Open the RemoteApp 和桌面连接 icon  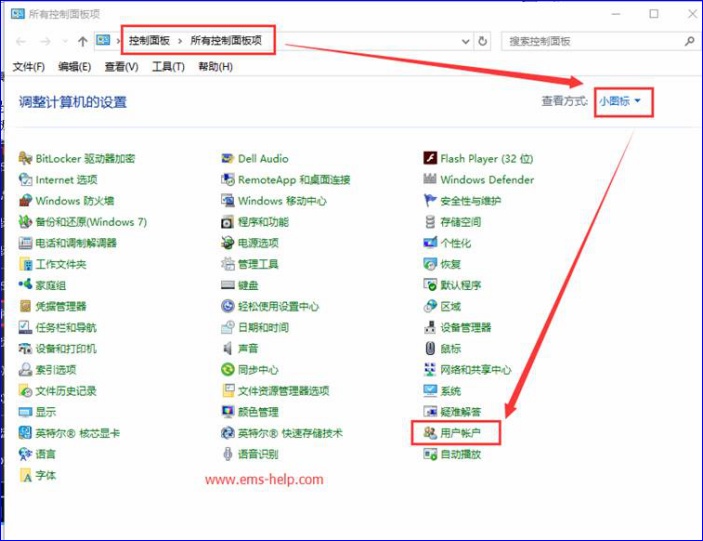(228, 179)
